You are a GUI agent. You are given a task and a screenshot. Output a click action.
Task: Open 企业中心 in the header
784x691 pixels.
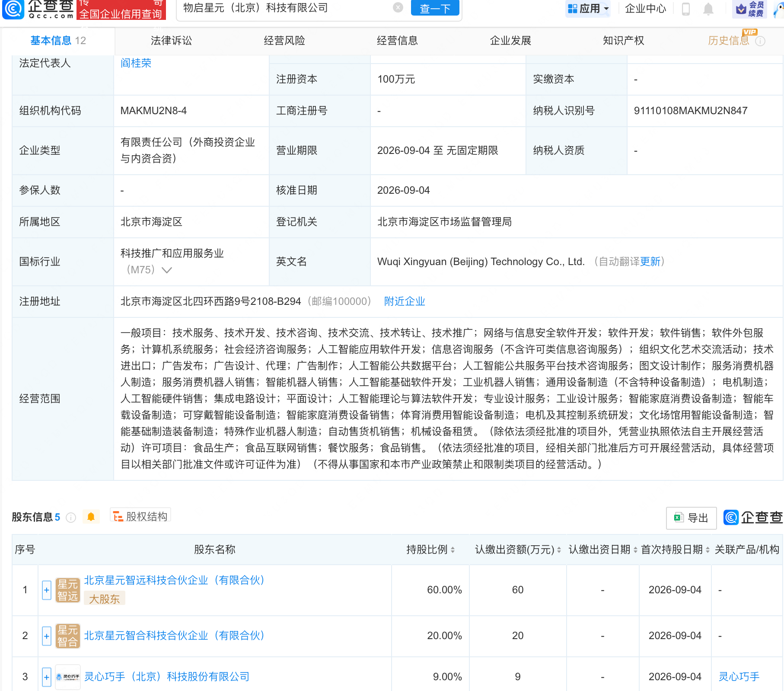tap(645, 9)
